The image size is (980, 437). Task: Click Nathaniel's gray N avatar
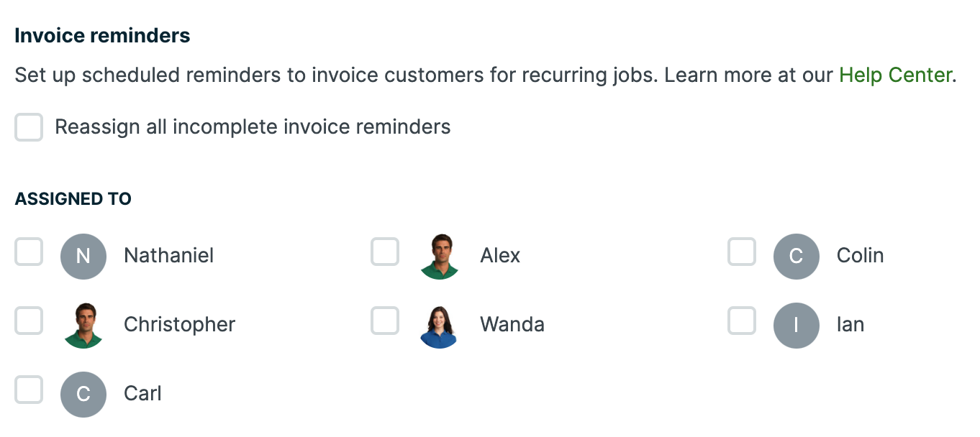click(x=83, y=257)
